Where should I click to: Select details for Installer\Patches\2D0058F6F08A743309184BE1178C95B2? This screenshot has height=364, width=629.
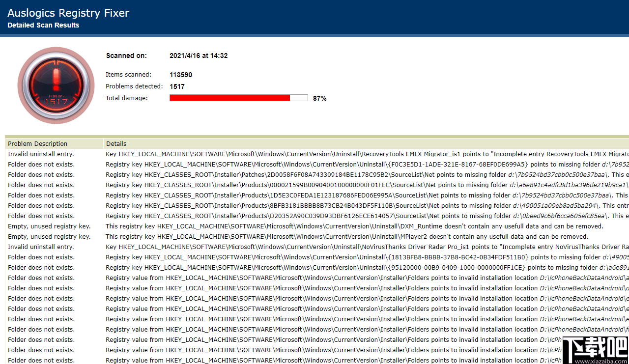(x=367, y=175)
